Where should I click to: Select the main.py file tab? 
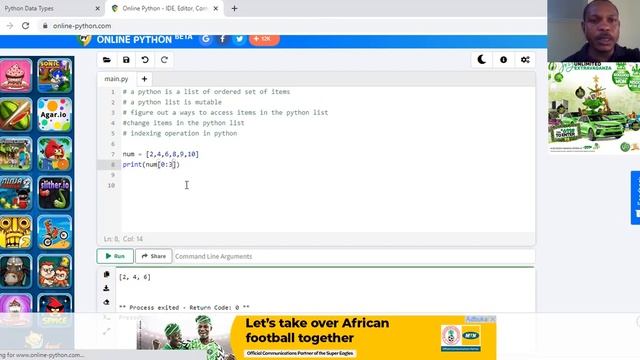(x=116, y=79)
